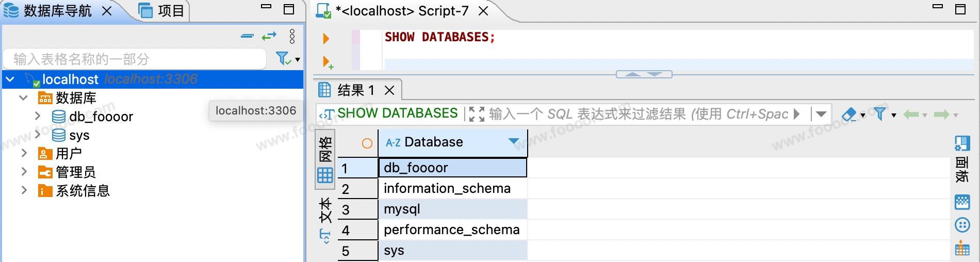The image size is (980, 262).
Task: Open the navigator view menu with three dots
Action: click(x=292, y=36)
